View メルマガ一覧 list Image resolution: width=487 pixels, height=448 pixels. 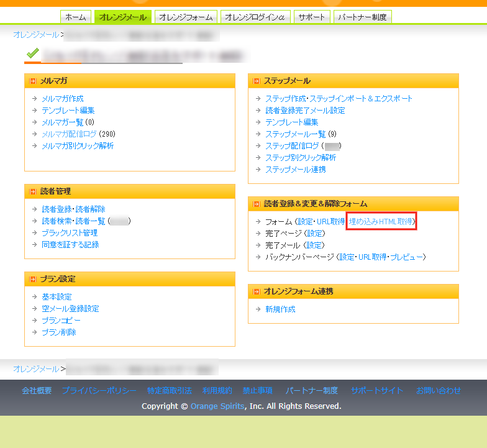click(x=62, y=122)
